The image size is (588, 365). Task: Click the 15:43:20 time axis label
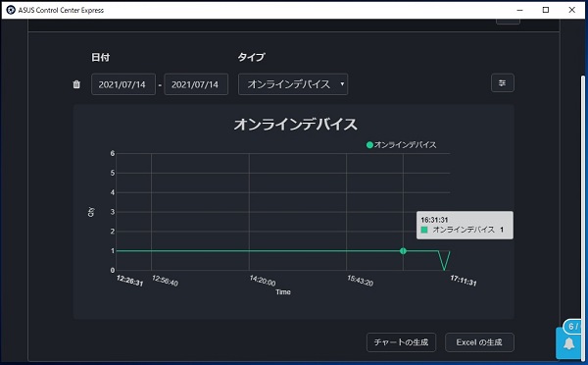pos(360,281)
